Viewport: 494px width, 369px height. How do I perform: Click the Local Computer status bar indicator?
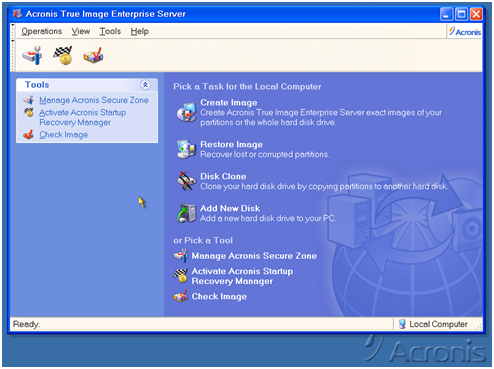pos(433,324)
